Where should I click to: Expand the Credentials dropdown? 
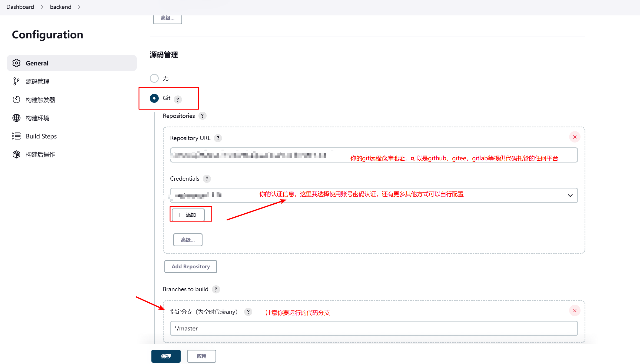coord(570,196)
